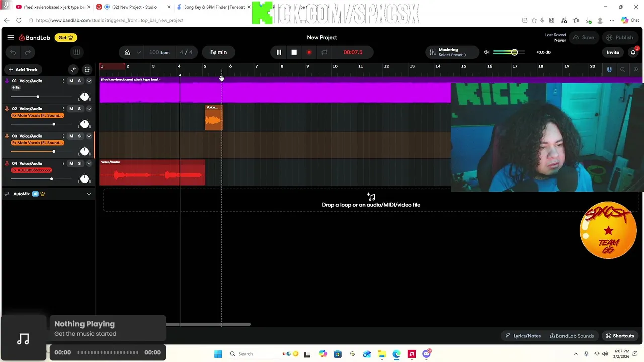
Task: Click the yellow Get membership button
Action: click(66, 38)
